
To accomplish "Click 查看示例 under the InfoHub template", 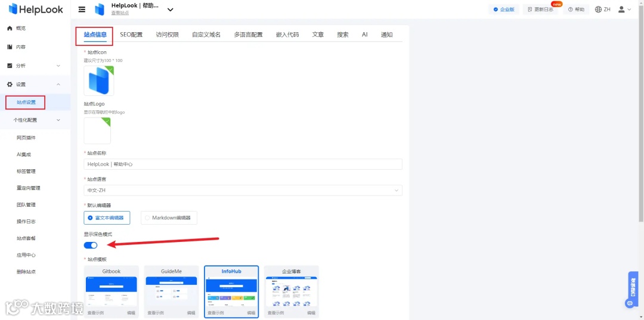I will click(216, 313).
